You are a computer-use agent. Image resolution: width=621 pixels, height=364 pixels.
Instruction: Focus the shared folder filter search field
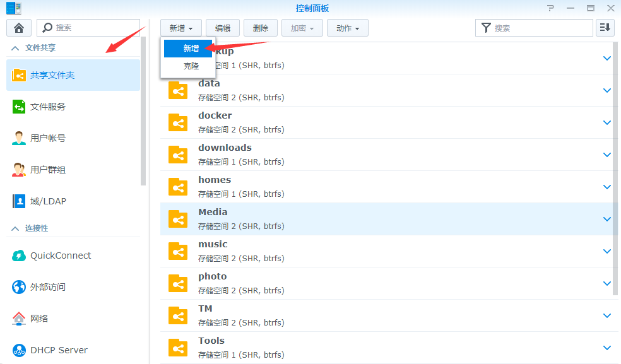point(534,28)
